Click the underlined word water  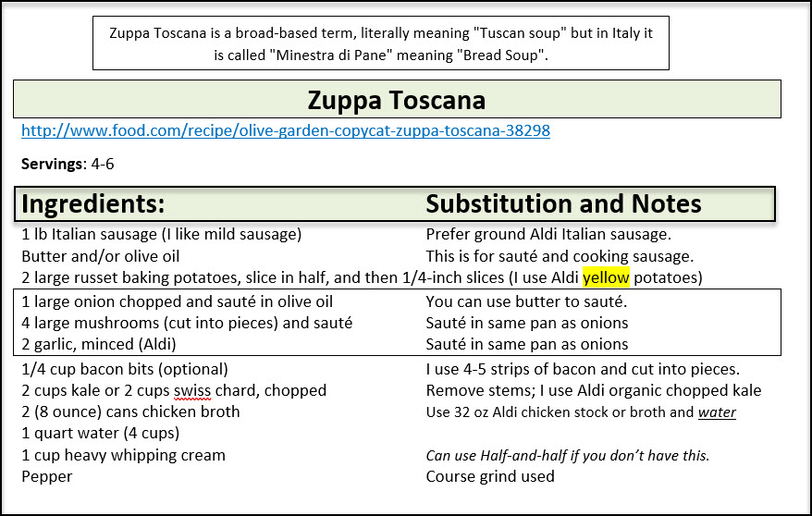pos(717,412)
